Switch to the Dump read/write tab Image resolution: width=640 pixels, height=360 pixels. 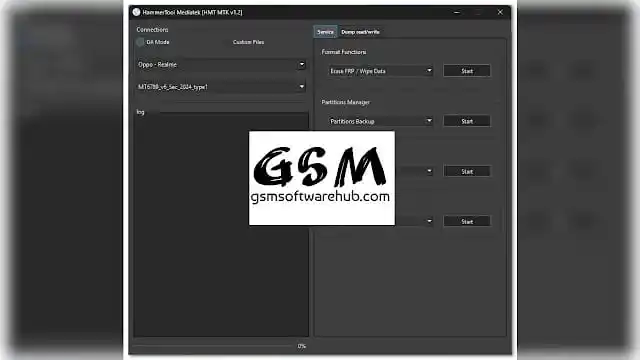pyautogui.click(x=360, y=32)
